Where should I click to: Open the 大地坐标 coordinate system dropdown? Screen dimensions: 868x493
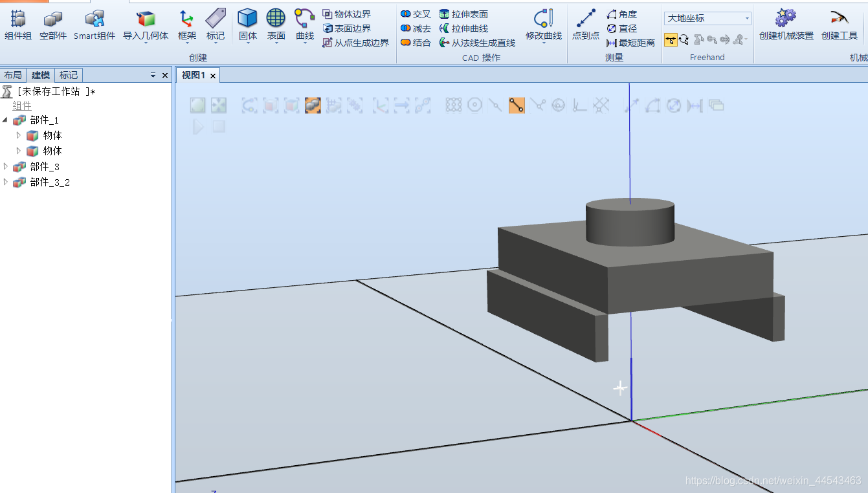(707, 19)
